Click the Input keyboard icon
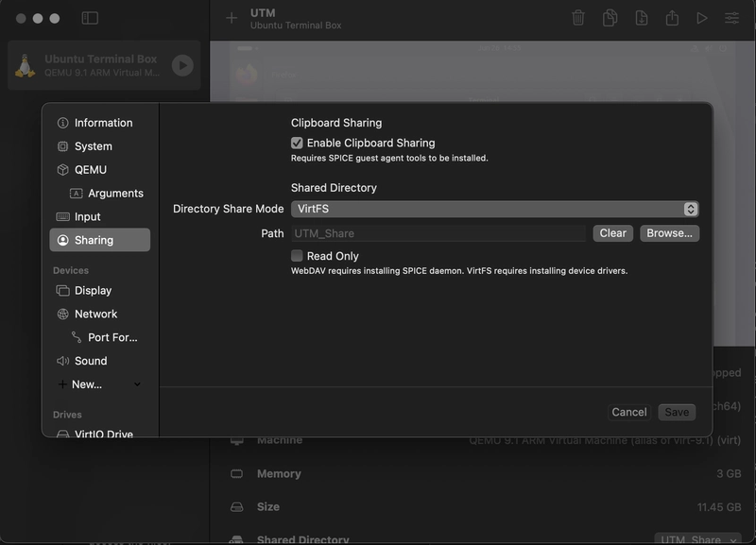Image resolution: width=756 pixels, height=545 pixels. pyautogui.click(x=62, y=217)
